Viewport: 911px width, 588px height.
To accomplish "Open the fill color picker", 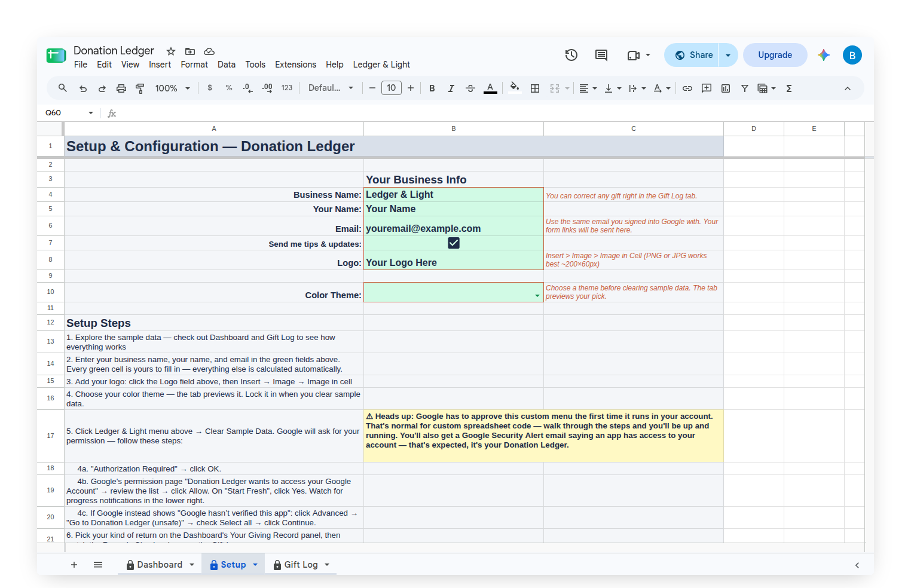I will [x=515, y=88].
